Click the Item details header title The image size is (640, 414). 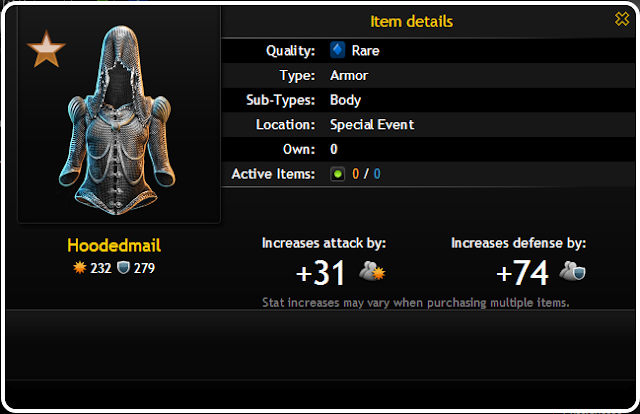[x=411, y=21]
